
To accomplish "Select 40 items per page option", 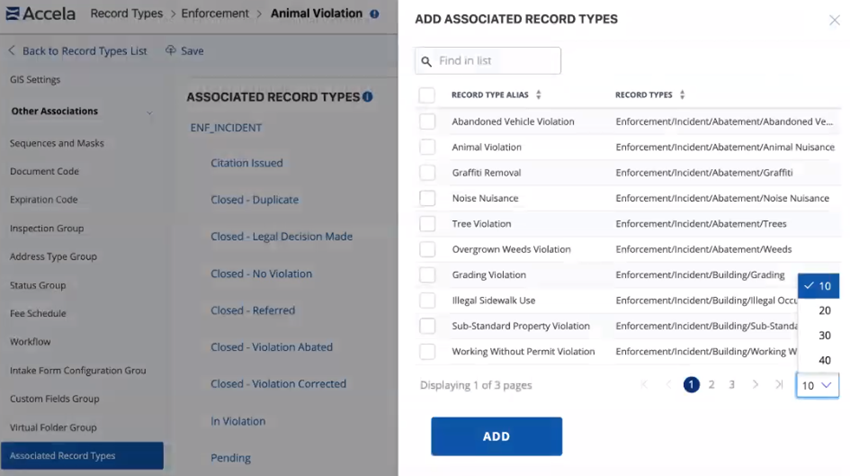I will coord(824,360).
